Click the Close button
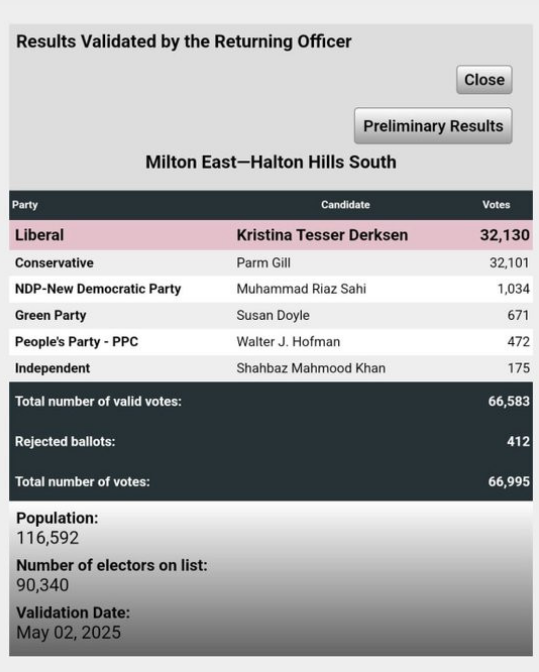539x672 pixels. 484,80
